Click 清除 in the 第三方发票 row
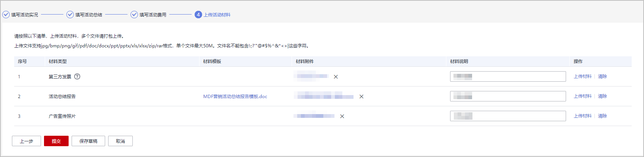The width and height of the screenshot is (644, 157). pos(602,76)
